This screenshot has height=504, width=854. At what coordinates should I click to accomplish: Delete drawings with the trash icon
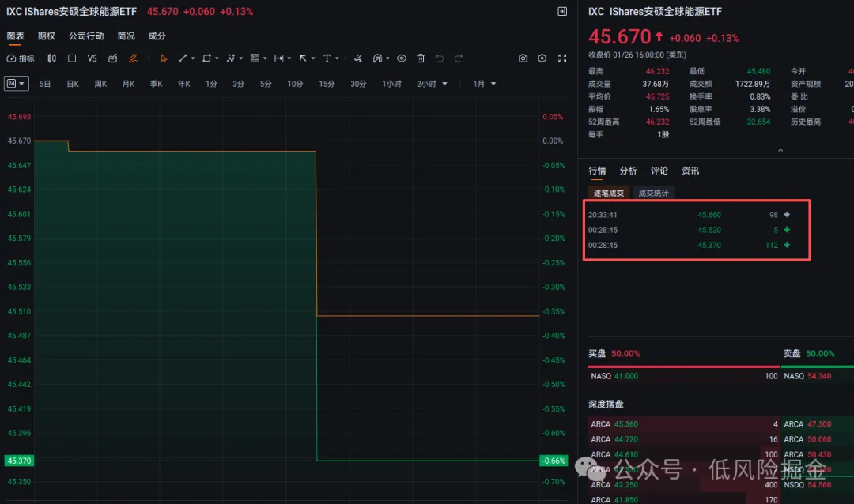(x=421, y=58)
